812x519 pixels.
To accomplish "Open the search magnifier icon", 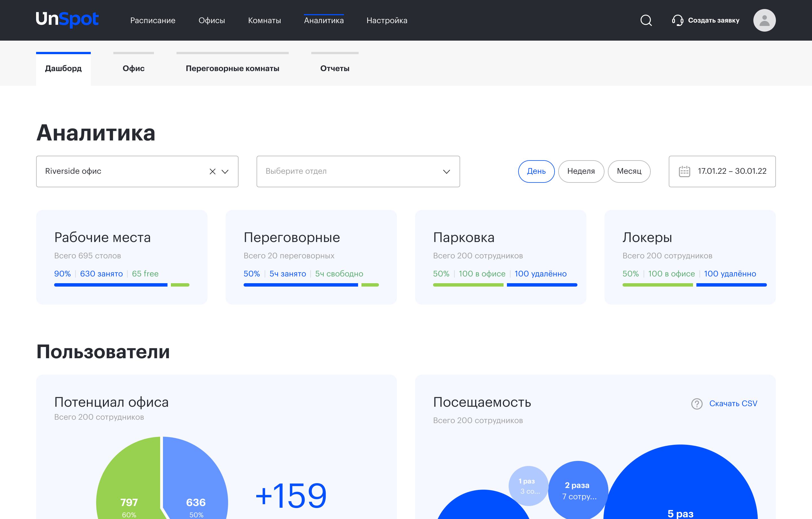I will pyautogui.click(x=646, y=20).
